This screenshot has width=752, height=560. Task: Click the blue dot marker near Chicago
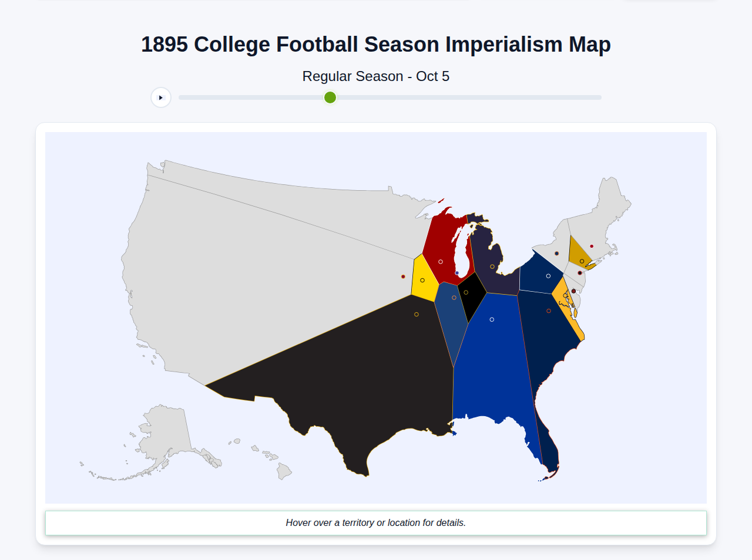(457, 273)
